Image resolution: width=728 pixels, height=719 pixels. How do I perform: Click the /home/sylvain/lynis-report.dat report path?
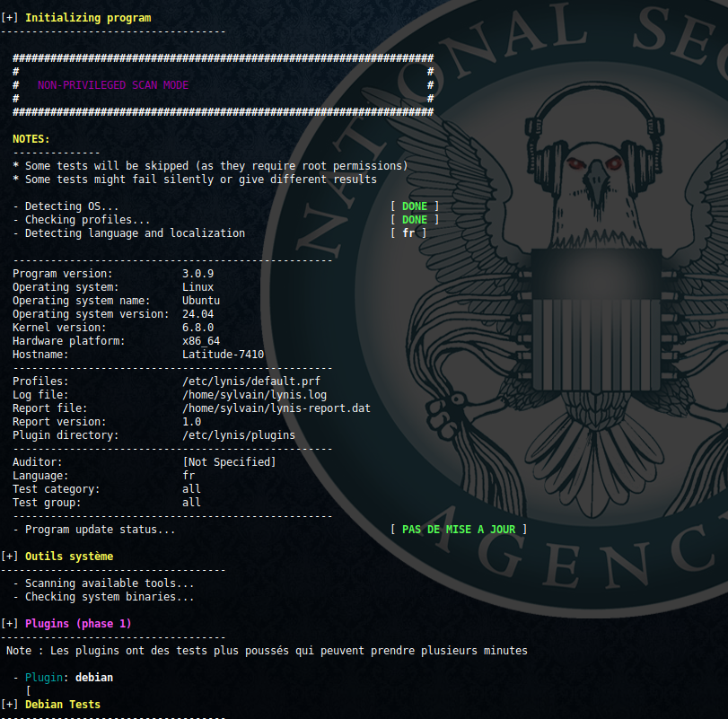pyautogui.click(x=276, y=408)
